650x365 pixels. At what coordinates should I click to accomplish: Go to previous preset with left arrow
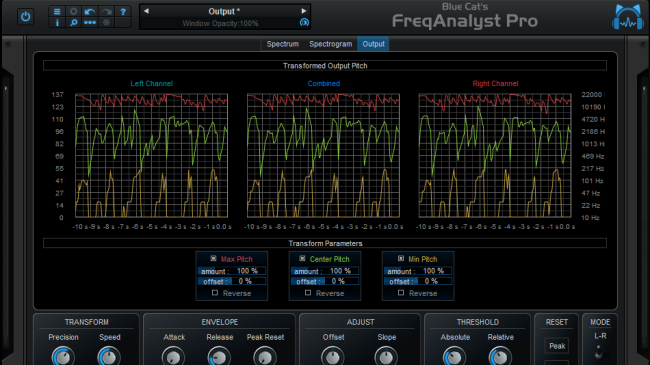pos(146,11)
